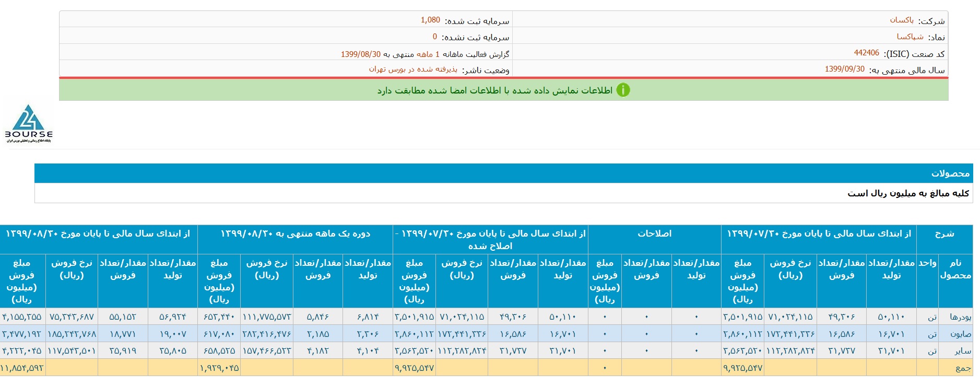Click پودرها production quantity ۵۶,۹۲۴

click(x=173, y=317)
